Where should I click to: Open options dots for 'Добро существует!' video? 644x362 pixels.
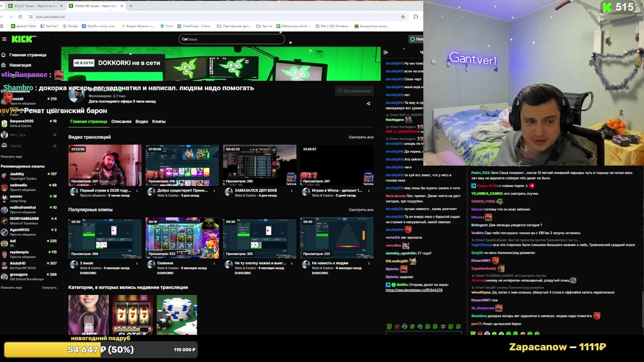click(x=214, y=191)
